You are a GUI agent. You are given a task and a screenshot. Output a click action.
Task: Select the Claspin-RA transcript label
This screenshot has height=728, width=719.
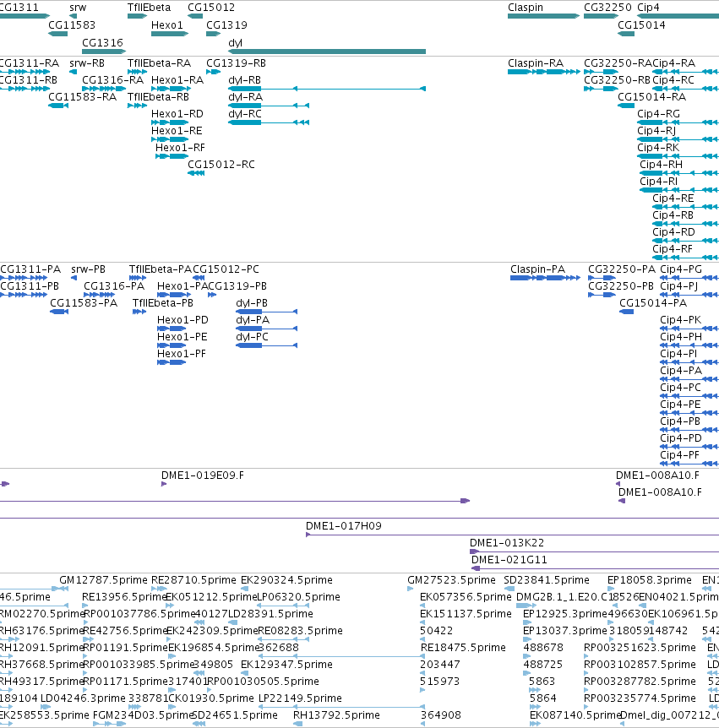(536, 63)
